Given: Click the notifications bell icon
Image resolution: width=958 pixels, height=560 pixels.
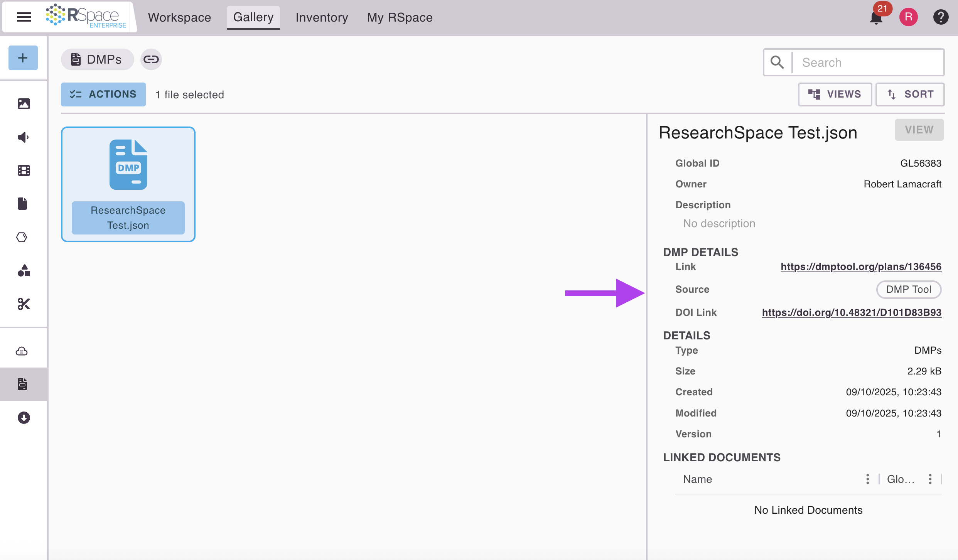Looking at the screenshot, I should pos(876,18).
